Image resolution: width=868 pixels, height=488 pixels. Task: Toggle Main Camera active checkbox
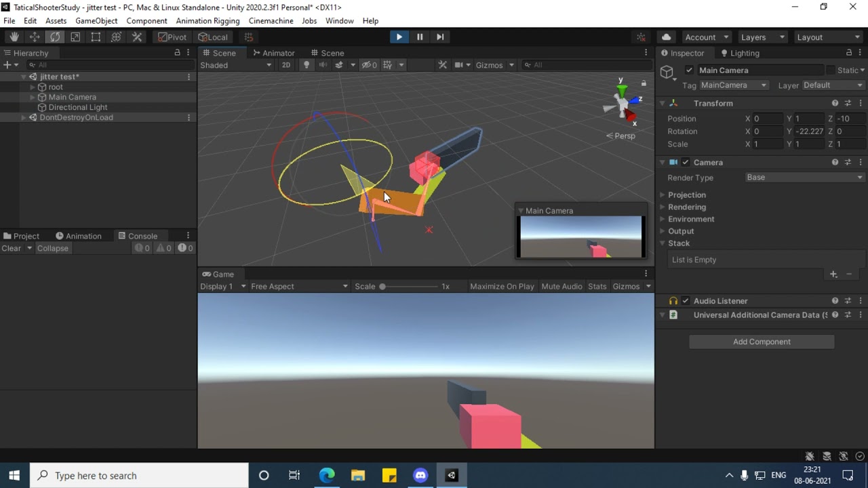(x=689, y=70)
